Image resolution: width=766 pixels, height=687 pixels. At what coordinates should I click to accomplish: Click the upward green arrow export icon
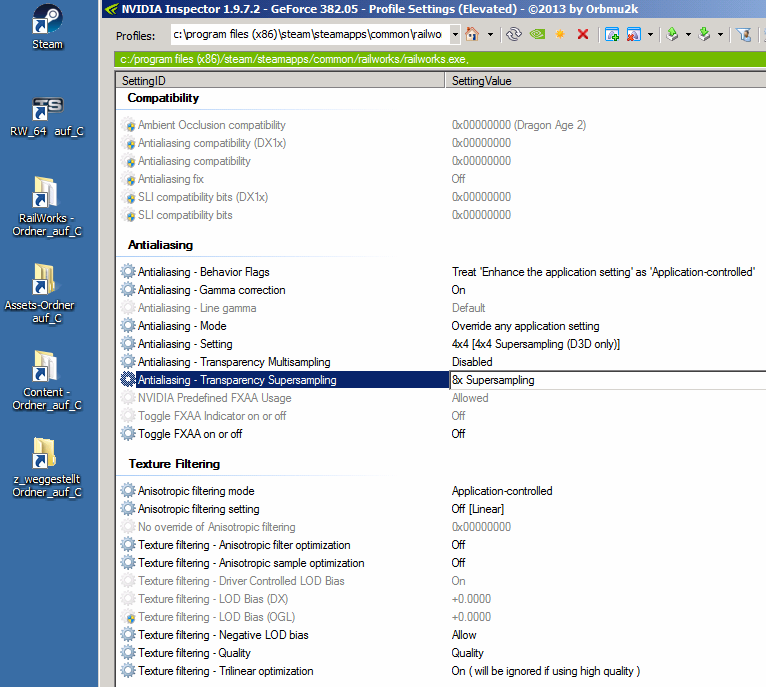click(673, 34)
